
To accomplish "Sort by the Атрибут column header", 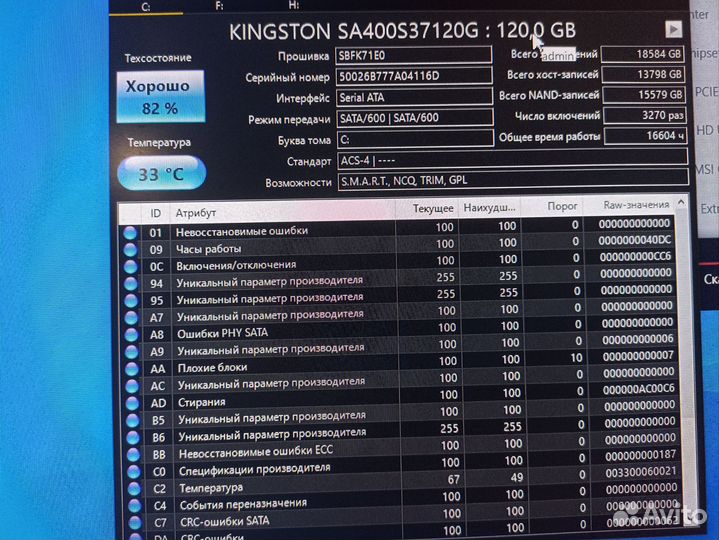I will pos(282,211).
